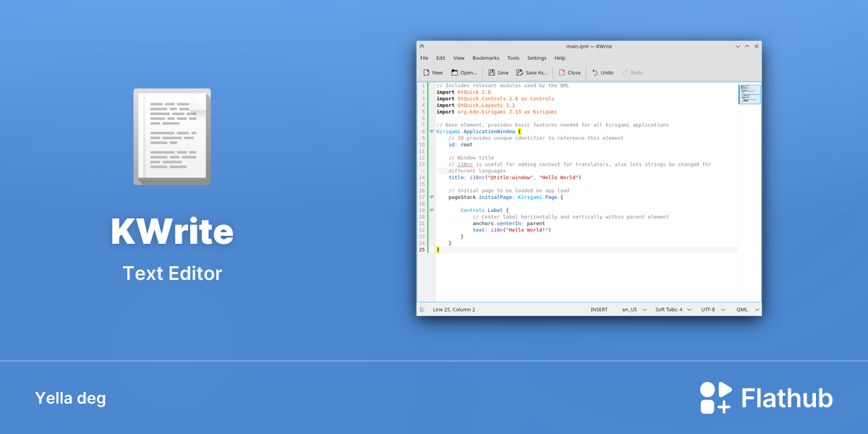Image resolution: width=868 pixels, height=434 pixels.
Task: Click the "title: i18nc" code line
Action: pos(514,177)
